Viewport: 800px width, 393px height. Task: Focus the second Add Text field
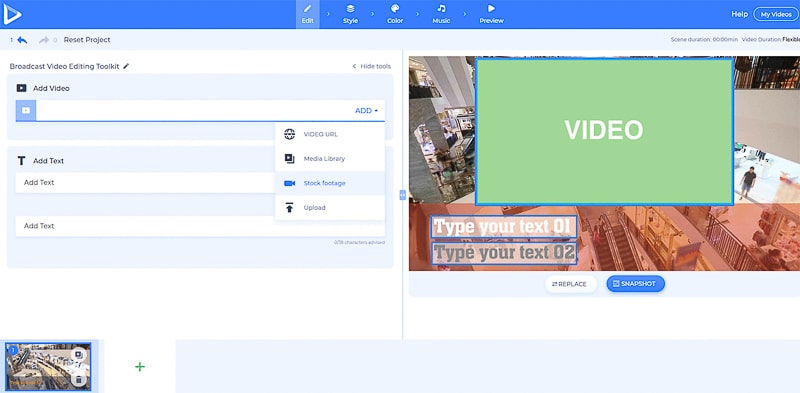tap(200, 226)
